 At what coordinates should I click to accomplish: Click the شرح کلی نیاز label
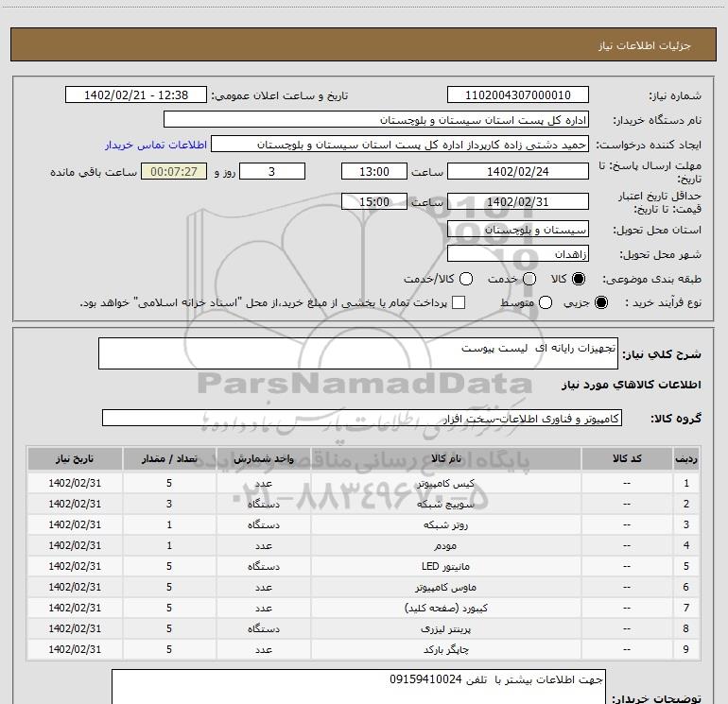662,354
